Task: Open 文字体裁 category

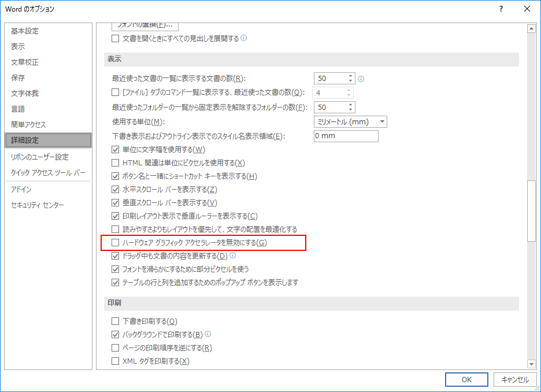Action: point(49,93)
